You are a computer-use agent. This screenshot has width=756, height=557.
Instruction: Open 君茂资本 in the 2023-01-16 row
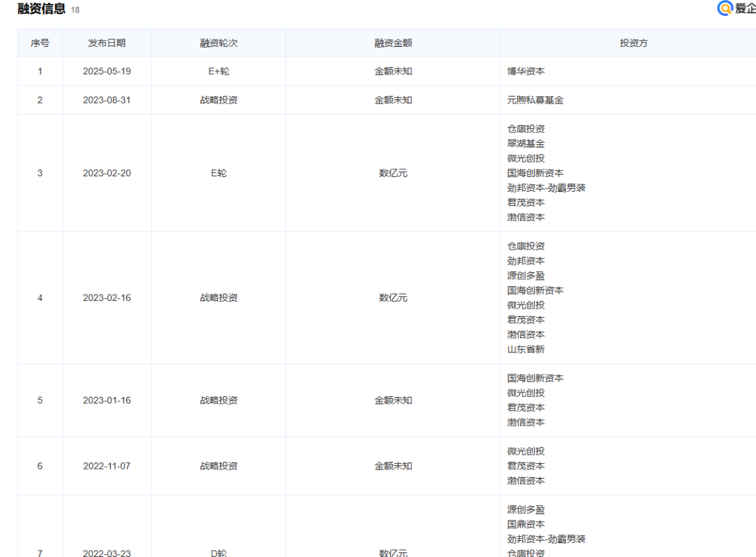tap(526, 408)
